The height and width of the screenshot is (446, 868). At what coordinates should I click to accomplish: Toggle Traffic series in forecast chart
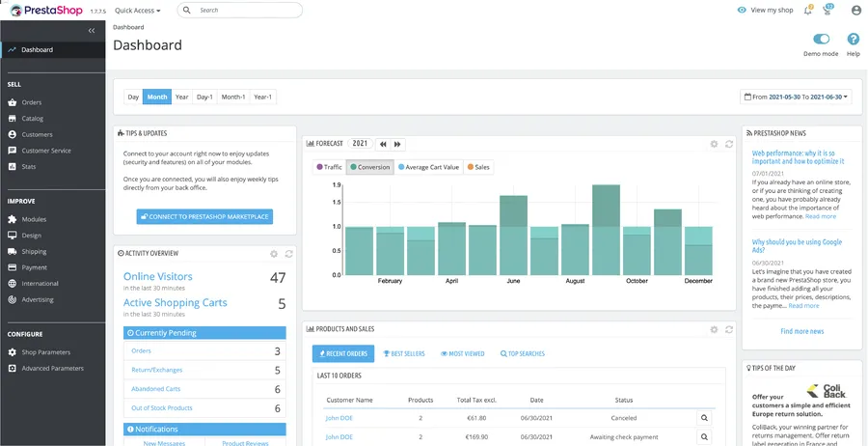(330, 167)
